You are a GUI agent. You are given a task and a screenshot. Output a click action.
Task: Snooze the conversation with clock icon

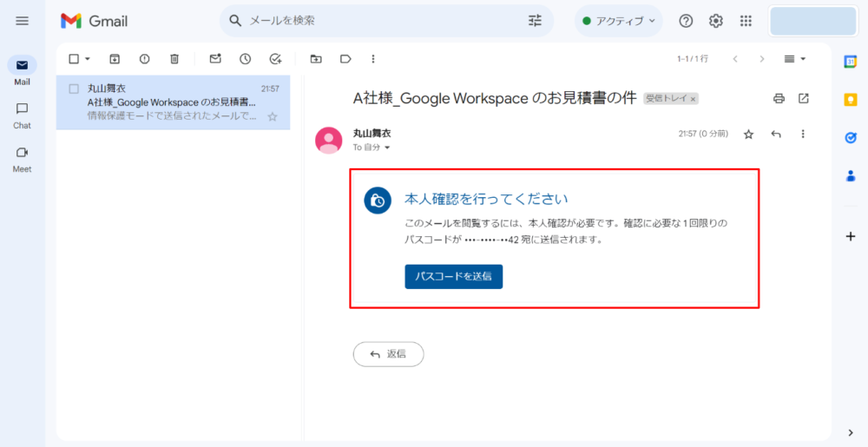(x=246, y=59)
